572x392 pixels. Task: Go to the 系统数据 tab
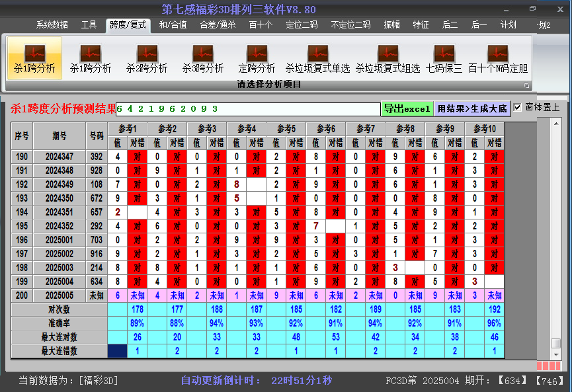52,25
